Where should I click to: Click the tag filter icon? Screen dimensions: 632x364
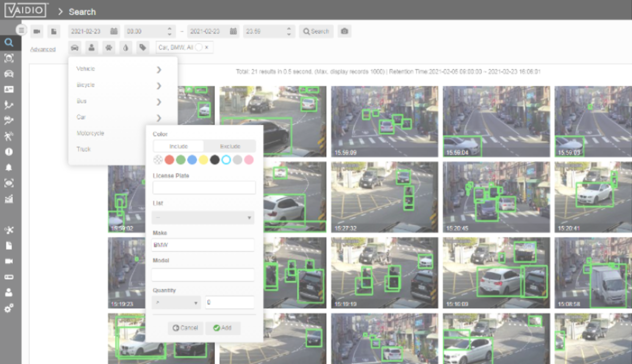click(142, 48)
